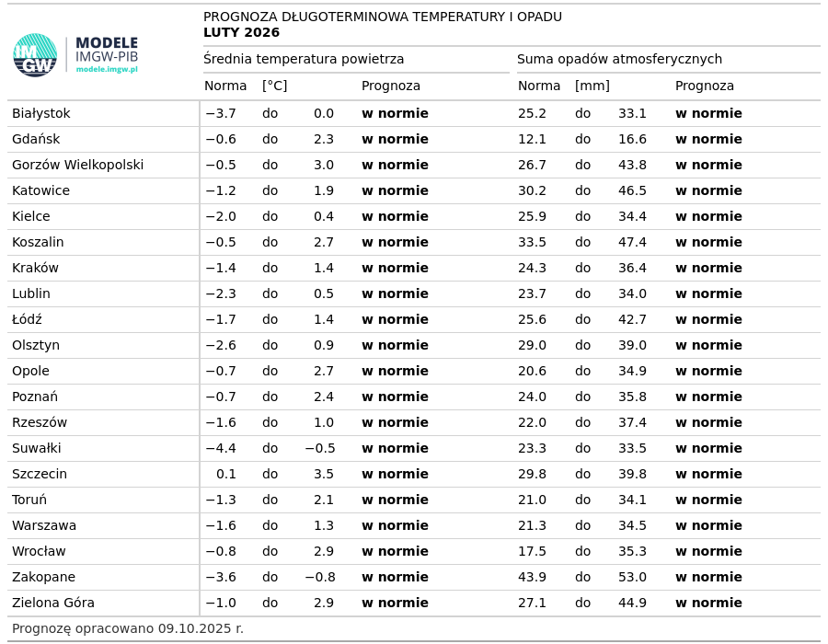
Task: Click the 'LUTY 2026' title text
Action: pos(241,33)
